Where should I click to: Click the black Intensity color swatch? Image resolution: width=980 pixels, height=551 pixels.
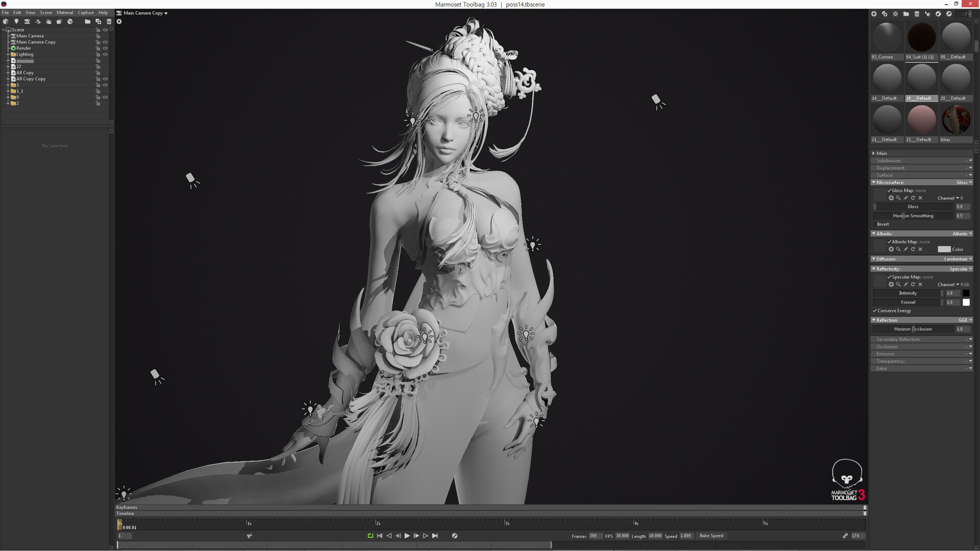[966, 293]
